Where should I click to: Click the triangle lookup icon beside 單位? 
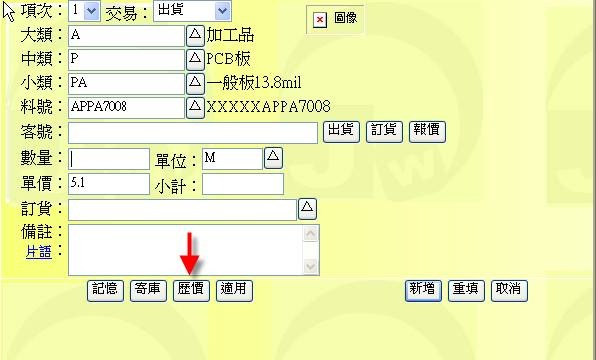pyautogui.click(x=273, y=158)
